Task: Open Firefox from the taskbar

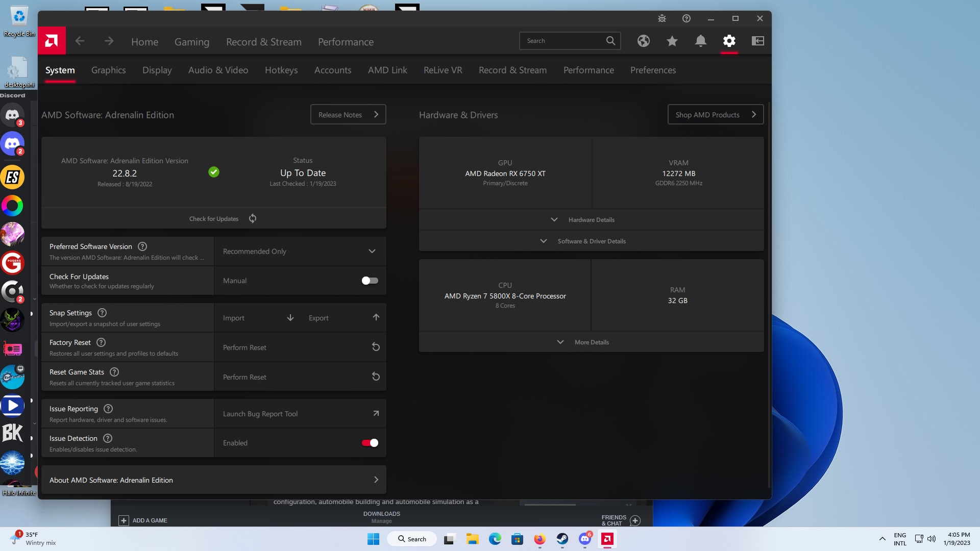Action: [x=540, y=539]
